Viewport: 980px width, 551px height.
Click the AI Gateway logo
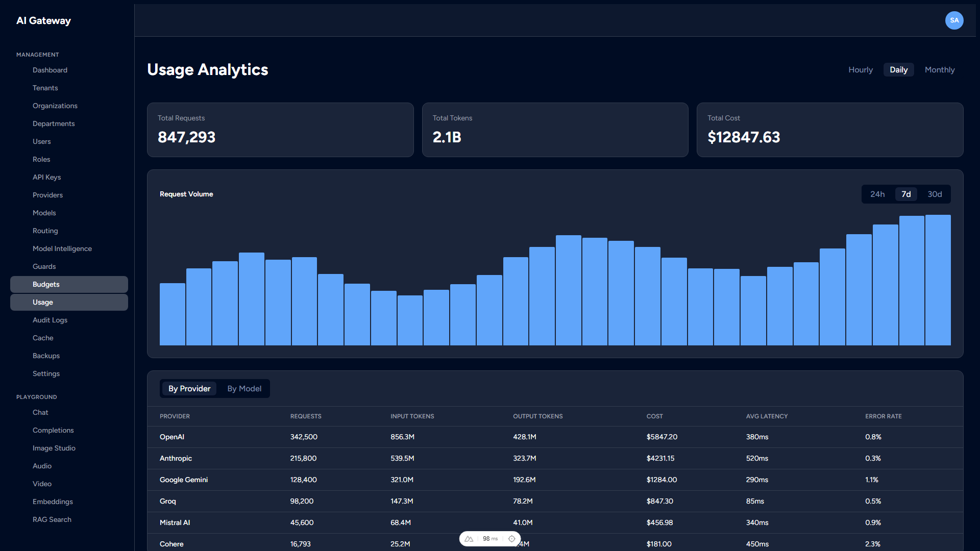point(43,20)
